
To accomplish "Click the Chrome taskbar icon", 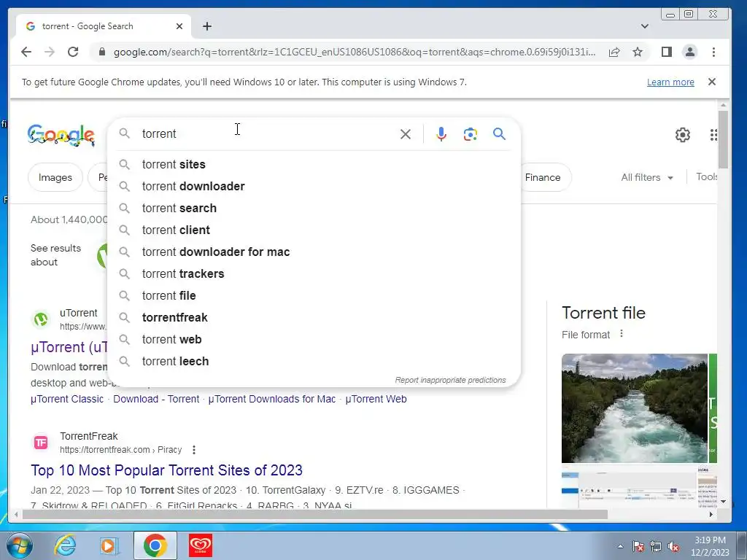I will [x=155, y=545].
